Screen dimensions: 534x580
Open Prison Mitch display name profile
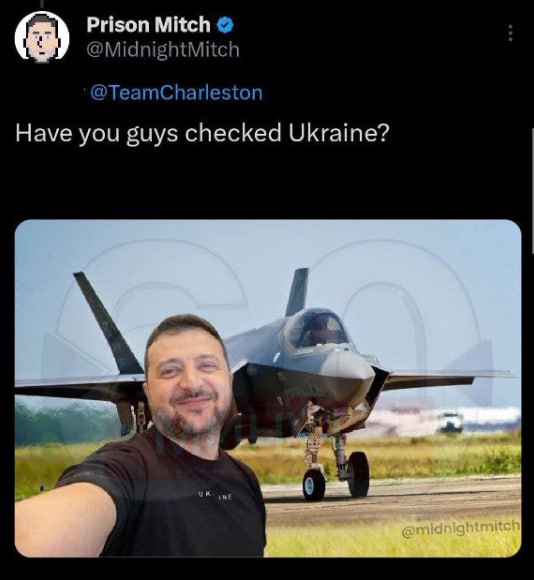coord(149,25)
